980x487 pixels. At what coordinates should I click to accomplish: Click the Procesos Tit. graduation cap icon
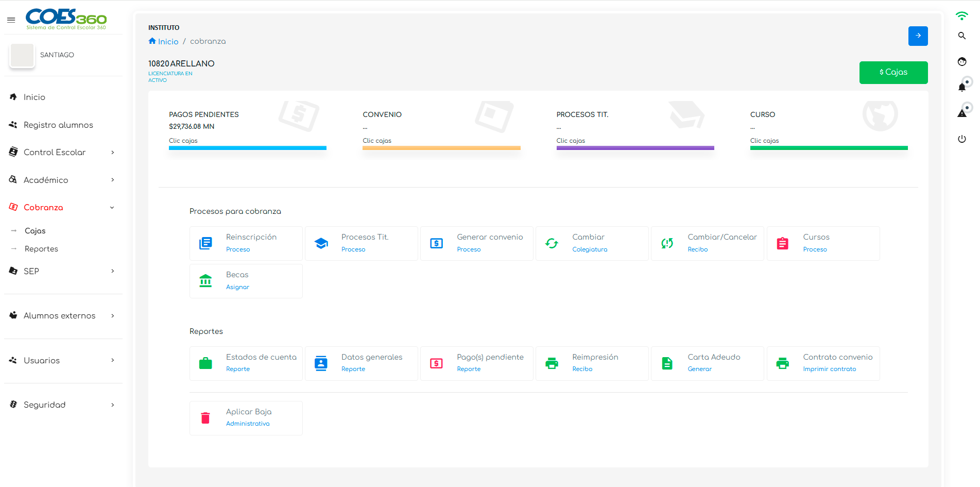321,243
